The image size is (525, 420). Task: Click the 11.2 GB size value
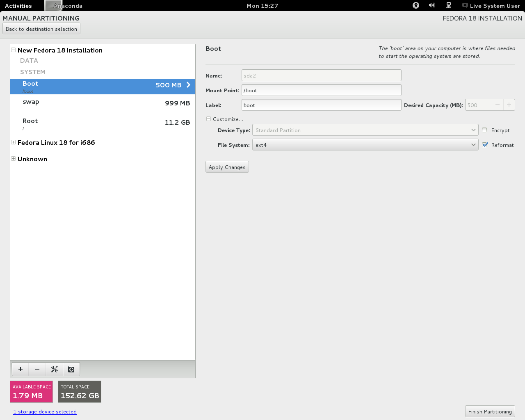click(177, 122)
